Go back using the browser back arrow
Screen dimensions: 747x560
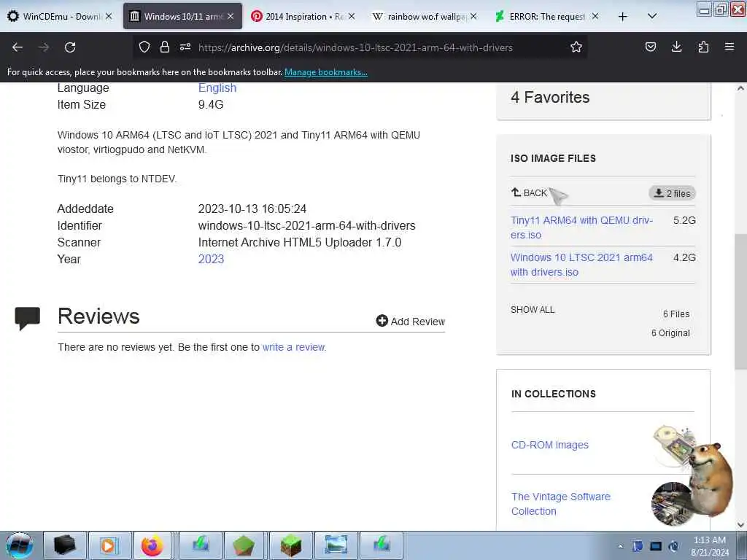[18, 47]
